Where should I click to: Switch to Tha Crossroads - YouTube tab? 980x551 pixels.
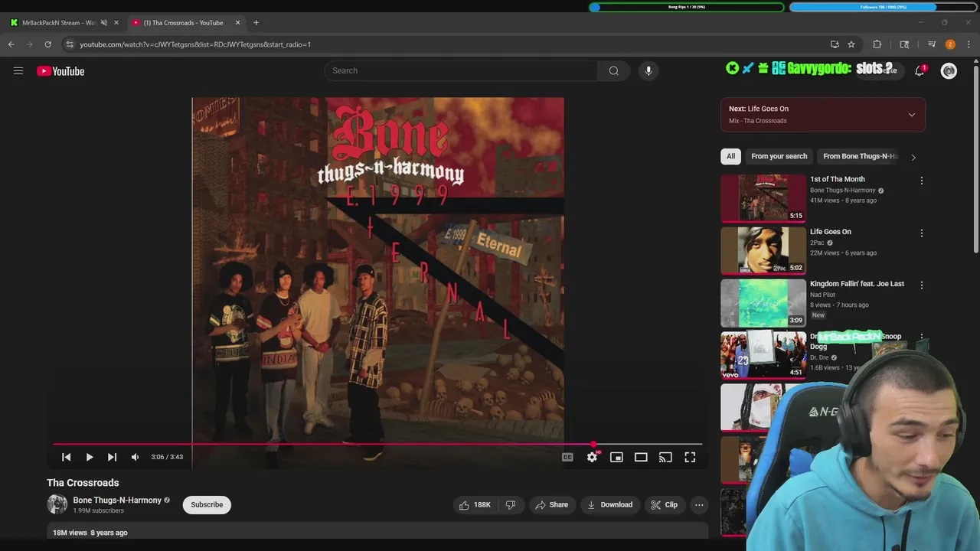184,22
